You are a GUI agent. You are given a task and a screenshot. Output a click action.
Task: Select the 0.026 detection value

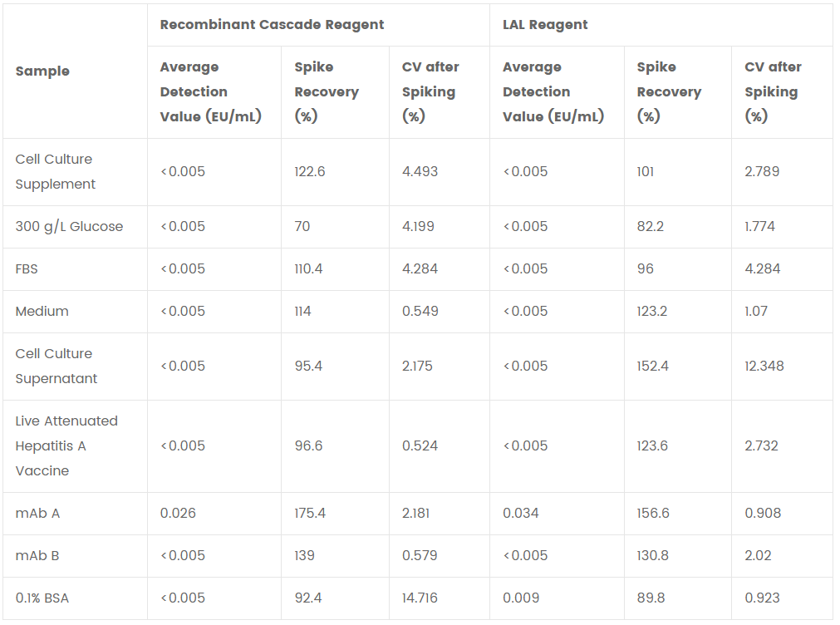pyautogui.click(x=178, y=513)
